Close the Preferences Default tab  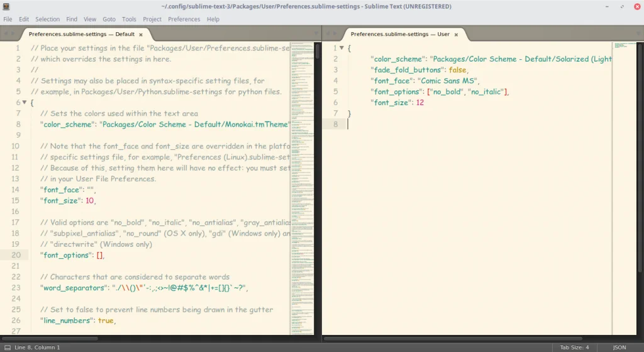coord(141,35)
